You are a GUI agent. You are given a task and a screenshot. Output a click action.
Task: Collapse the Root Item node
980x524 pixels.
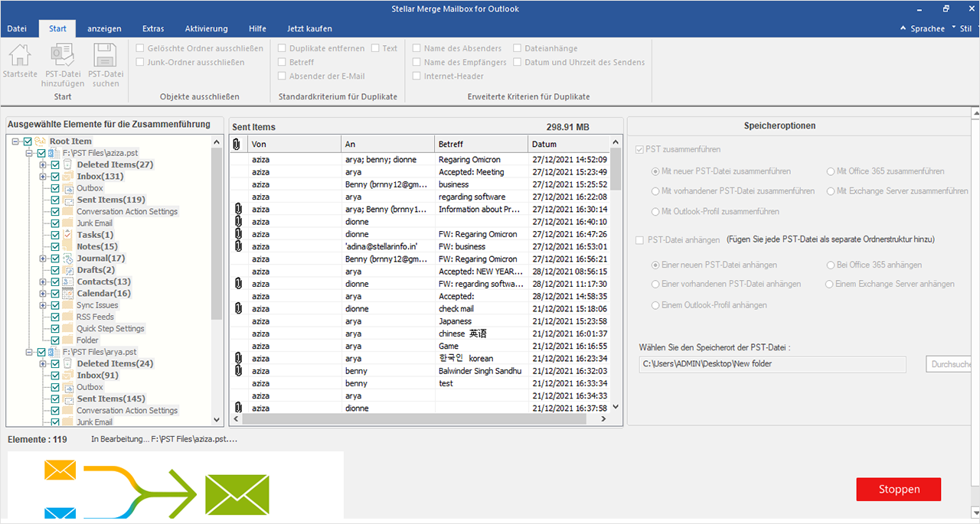(x=16, y=142)
